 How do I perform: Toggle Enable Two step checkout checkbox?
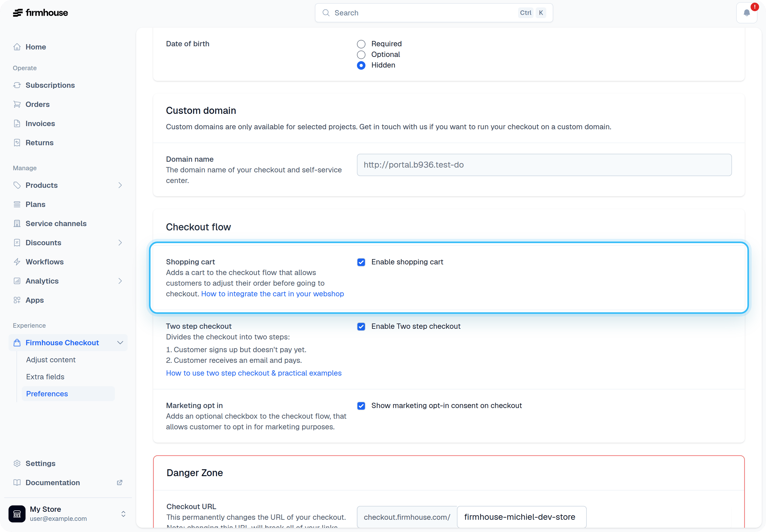[361, 326]
